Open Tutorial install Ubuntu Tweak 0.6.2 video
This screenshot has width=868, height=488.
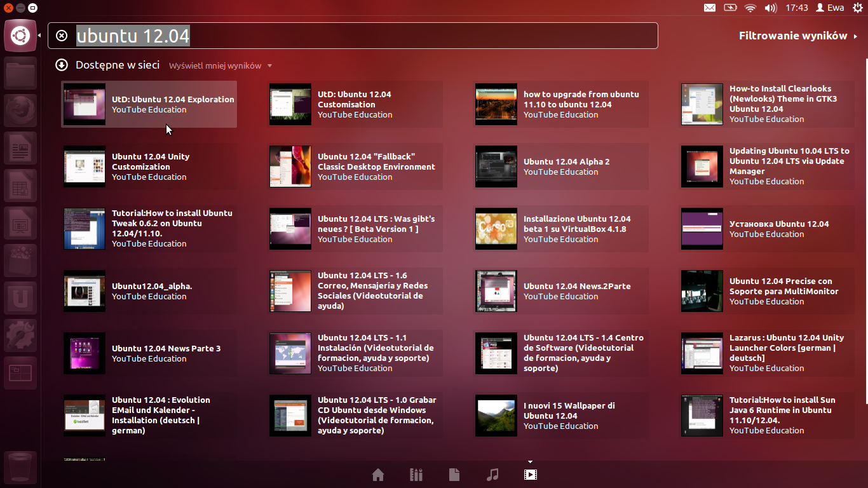point(149,229)
